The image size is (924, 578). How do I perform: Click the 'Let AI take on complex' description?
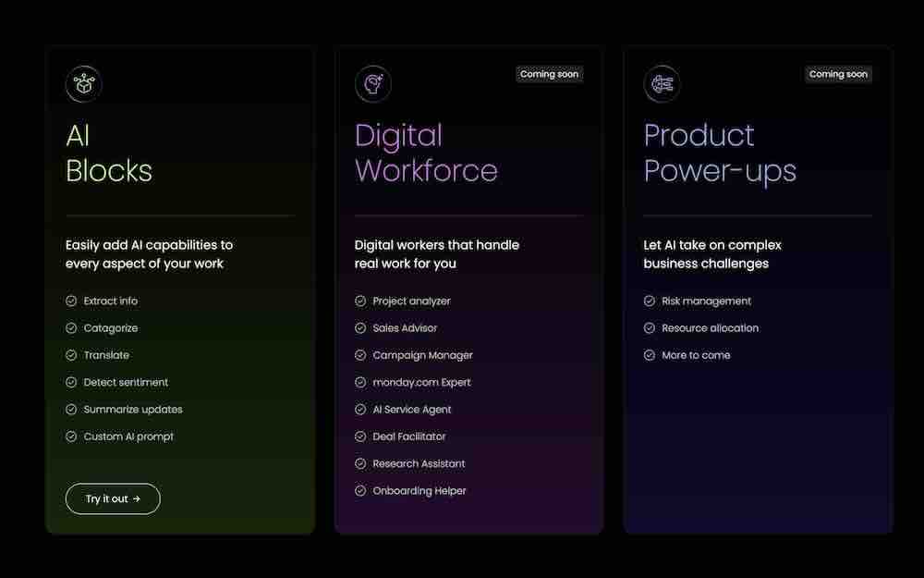(712, 254)
